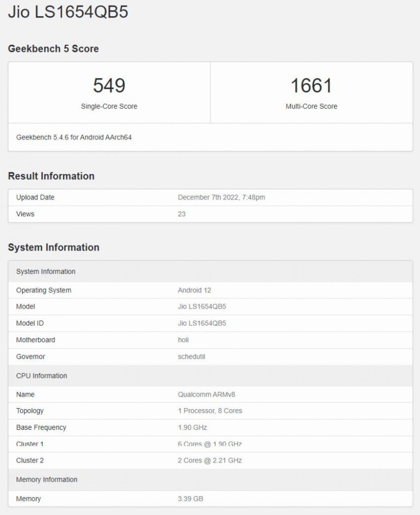Select the Memory value 3.39 GB
Image resolution: width=420 pixels, height=515 pixels.
190,499
